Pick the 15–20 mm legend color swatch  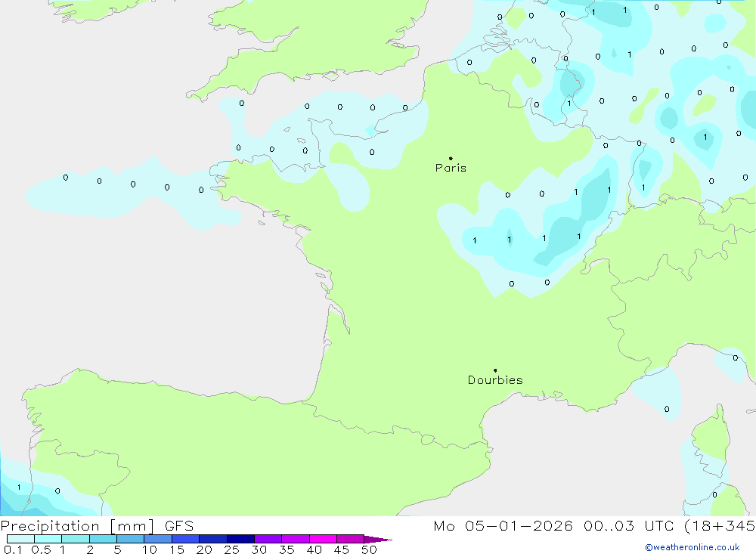coord(186,539)
